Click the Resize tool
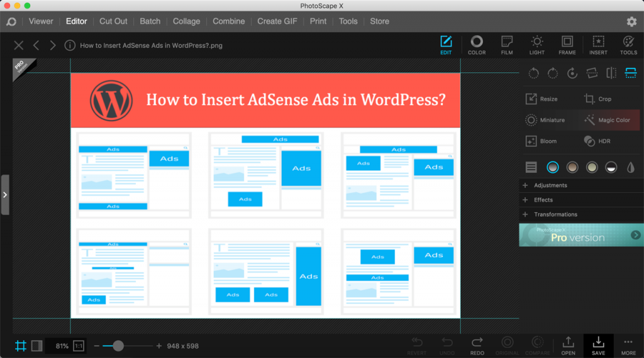The width and height of the screenshot is (644, 358). coord(541,99)
